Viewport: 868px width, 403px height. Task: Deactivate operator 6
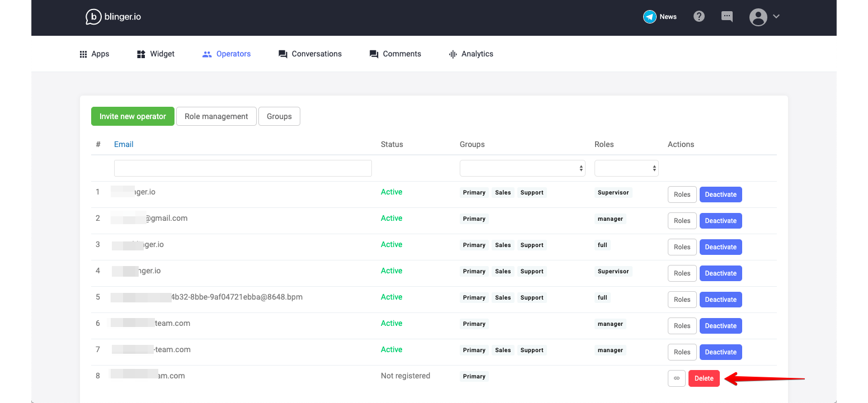pos(721,326)
